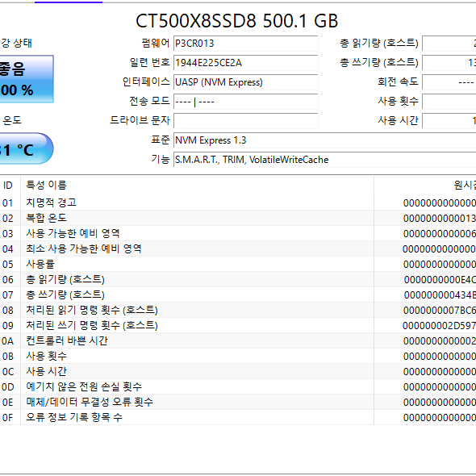The image size is (476, 476).
Task: Select the 오류 정보 기록 항목 수 row
Action: (238, 417)
